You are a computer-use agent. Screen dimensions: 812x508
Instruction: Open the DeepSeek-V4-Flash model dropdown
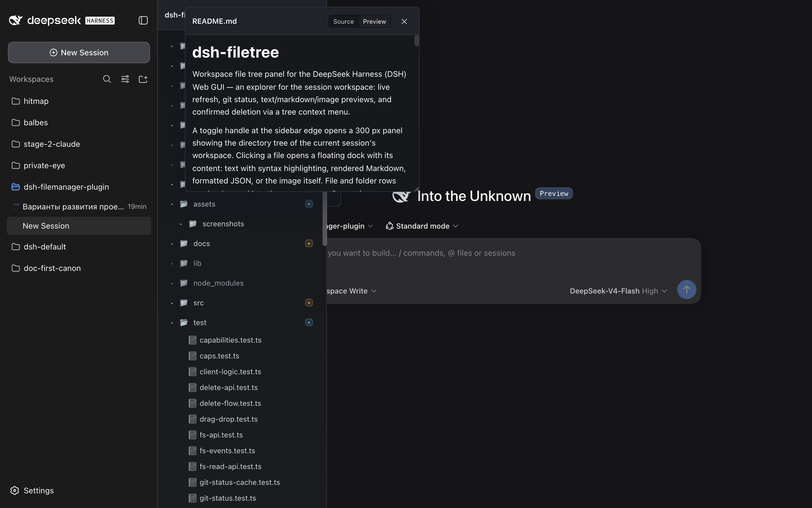point(618,291)
